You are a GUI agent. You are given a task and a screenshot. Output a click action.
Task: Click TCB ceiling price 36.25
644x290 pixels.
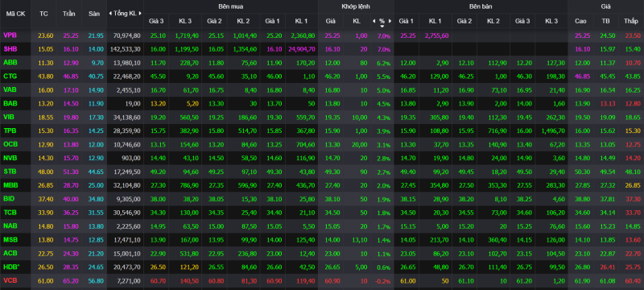point(71,213)
